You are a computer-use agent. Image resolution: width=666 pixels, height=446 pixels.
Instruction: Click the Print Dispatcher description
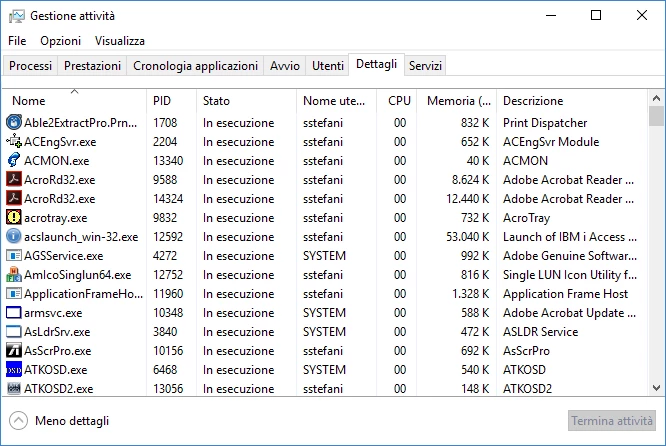(x=545, y=123)
